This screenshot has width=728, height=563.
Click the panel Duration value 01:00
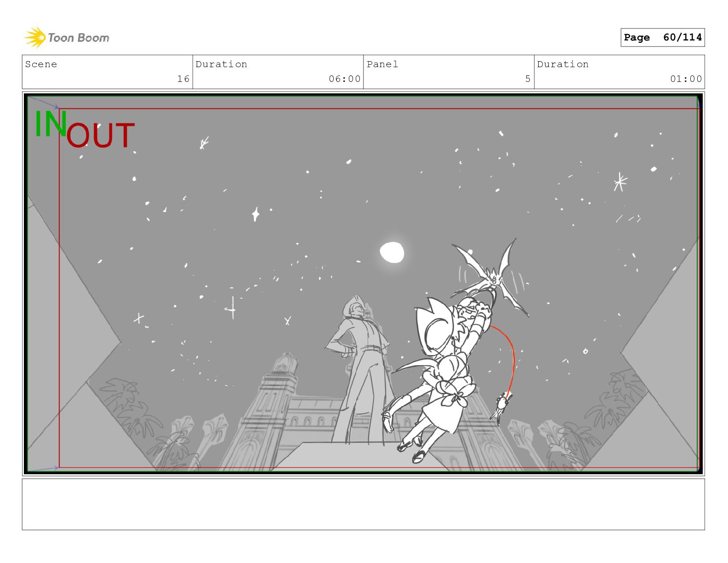point(686,79)
